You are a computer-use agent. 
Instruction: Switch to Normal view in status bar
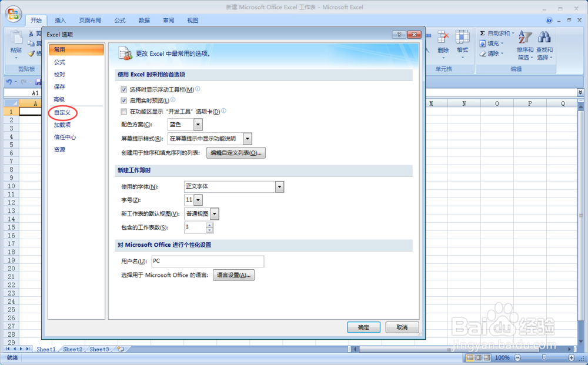[469, 357]
